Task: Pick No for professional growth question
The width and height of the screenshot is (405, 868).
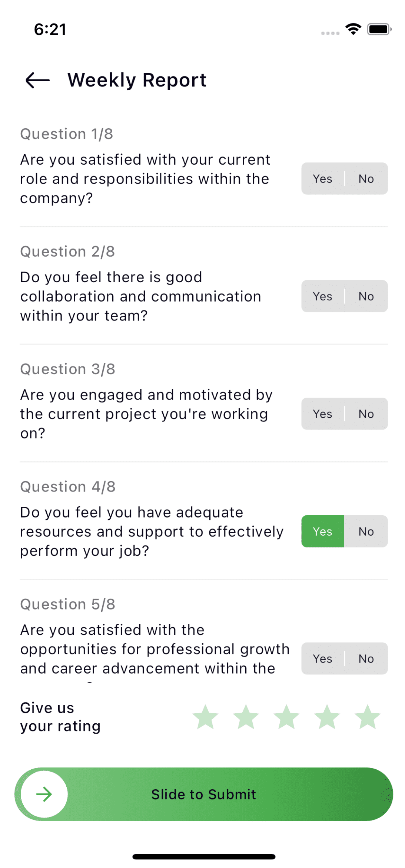Action: click(366, 659)
